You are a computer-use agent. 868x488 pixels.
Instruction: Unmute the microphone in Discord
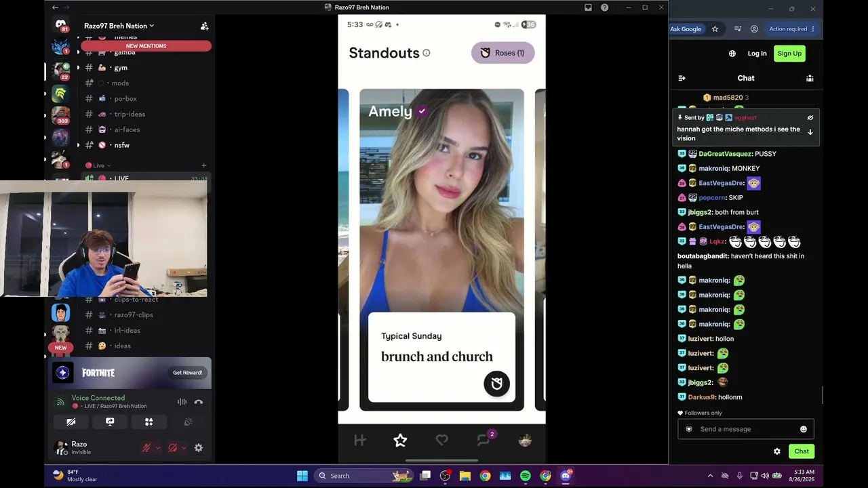pyautogui.click(x=146, y=448)
